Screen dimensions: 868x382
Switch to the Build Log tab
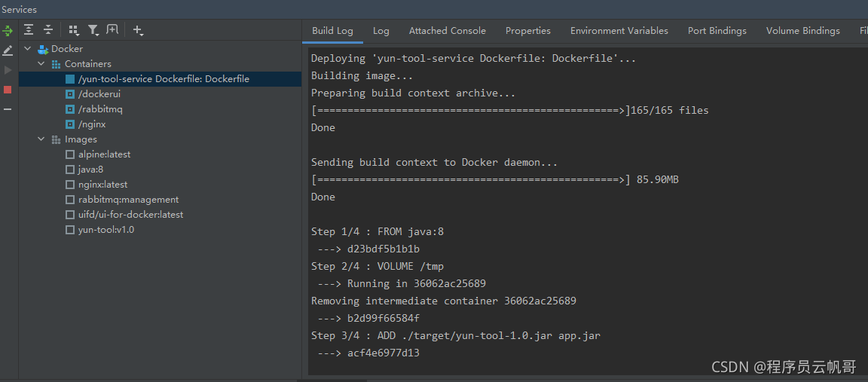click(333, 31)
